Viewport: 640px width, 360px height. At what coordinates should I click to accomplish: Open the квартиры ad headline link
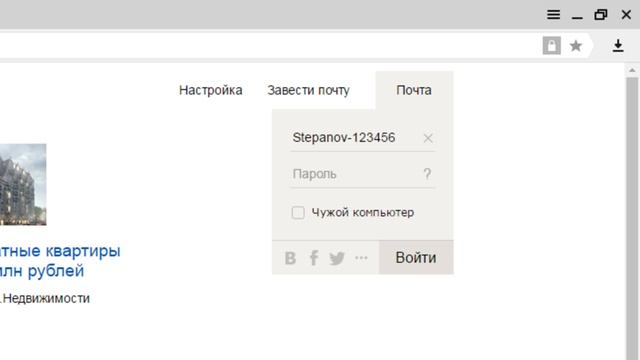point(60,260)
